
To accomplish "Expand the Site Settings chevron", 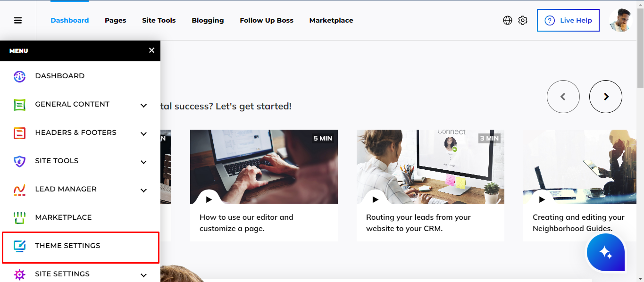I will 144,275.
